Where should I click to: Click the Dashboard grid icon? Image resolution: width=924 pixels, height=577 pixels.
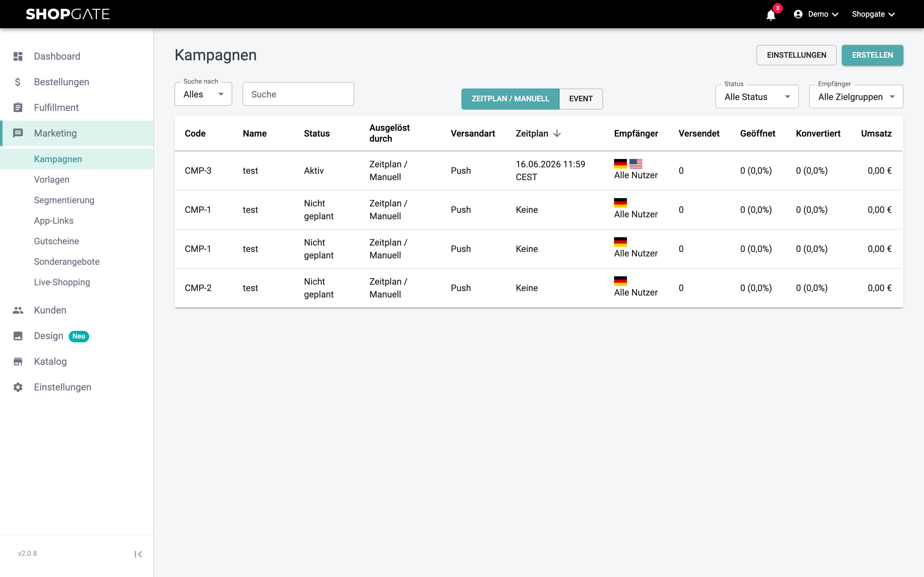point(18,56)
